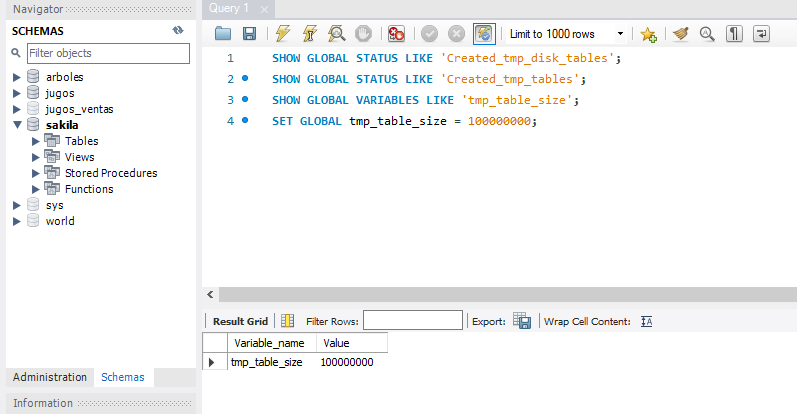Run Explain on the current statement (magnifier lightning icon)
This screenshot has width=797, height=414.
point(336,34)
